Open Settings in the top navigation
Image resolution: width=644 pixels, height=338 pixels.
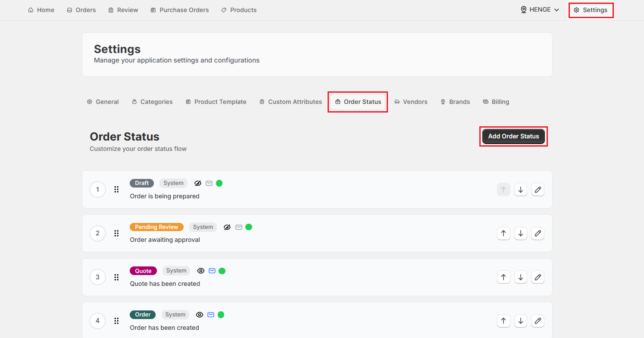pyautogui.click(x=591, y=10)
